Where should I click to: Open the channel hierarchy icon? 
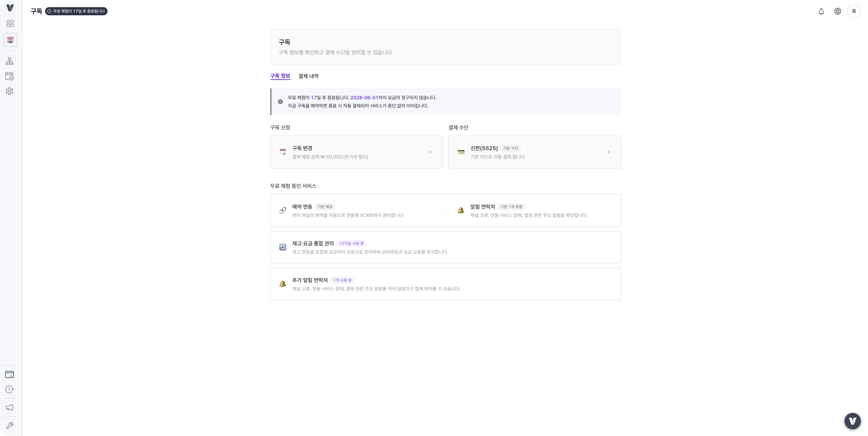coord(10,61)
